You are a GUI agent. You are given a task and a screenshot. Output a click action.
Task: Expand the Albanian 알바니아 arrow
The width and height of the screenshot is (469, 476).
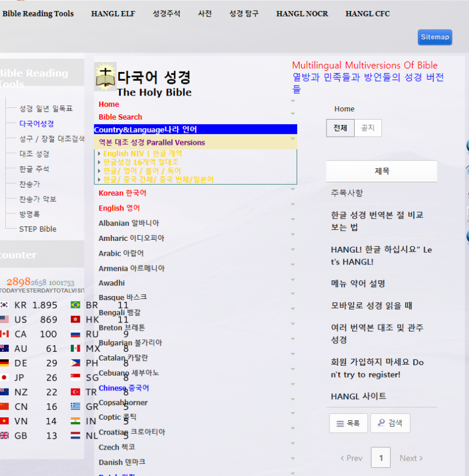point(293,219)
